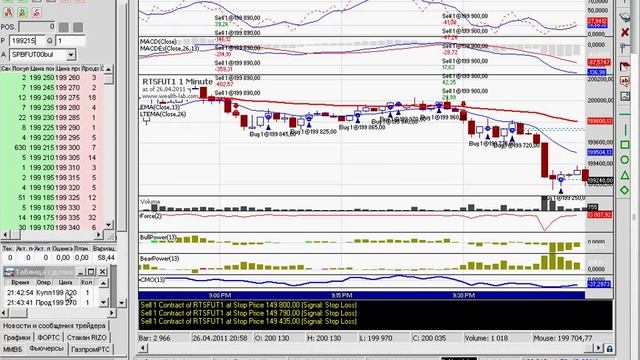
Task: Click the 'Покуп' column header in order book
Action: tap(20, 69)
